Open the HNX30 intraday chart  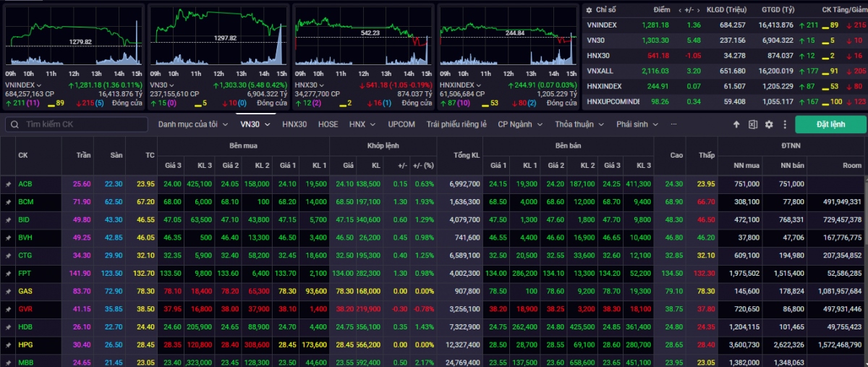(x=363, y=38)
